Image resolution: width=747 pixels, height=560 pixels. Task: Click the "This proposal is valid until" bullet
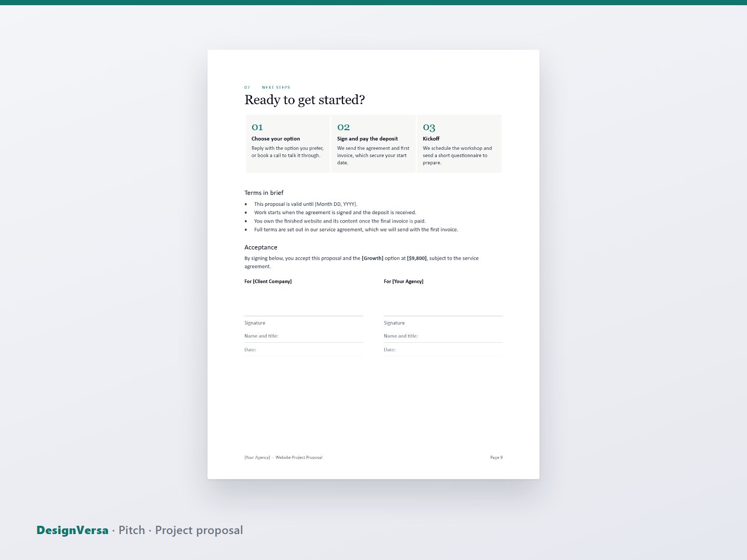coord(306,204)
